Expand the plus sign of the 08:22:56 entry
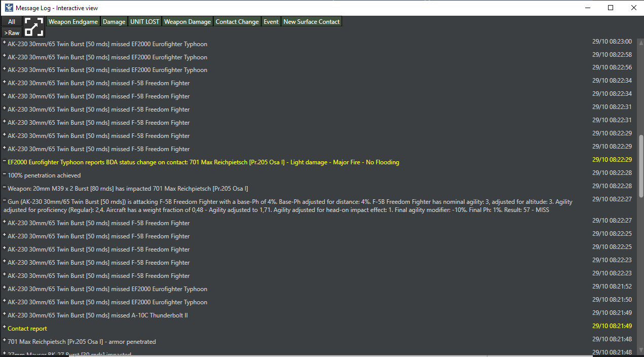The image size is (644, 357). 5,69
